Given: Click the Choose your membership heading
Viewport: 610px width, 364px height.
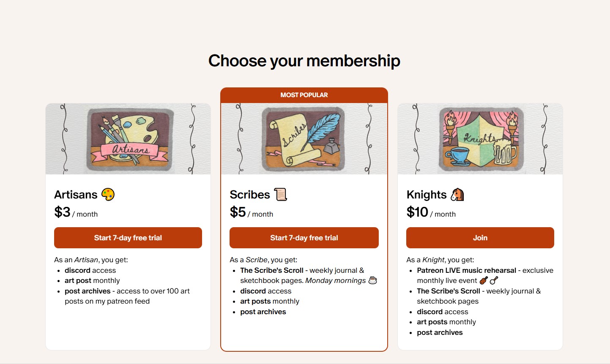Looking at the screenshot, I should coord(304,61).
